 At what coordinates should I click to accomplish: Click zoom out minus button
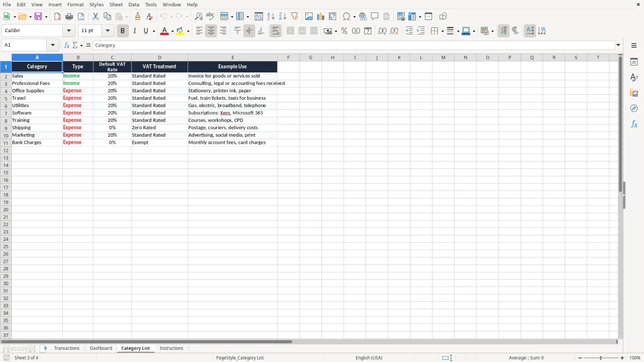pyautogui.click(x=580, y=358)
